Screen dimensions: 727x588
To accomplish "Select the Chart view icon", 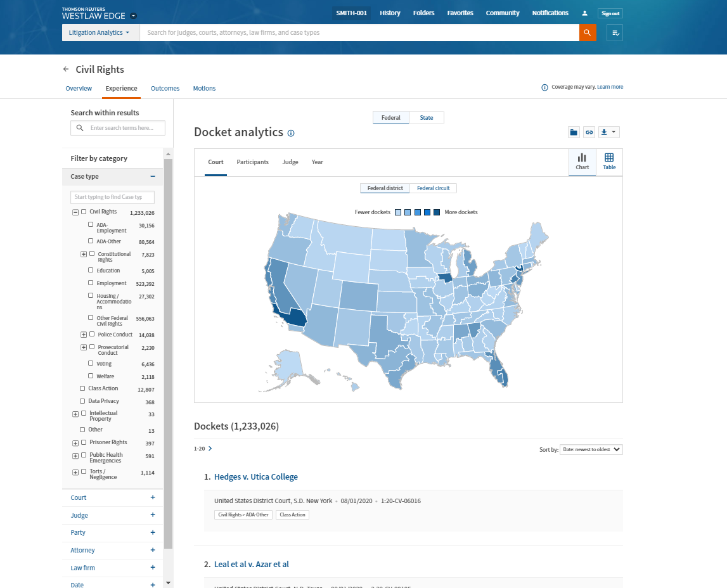I will 582,162.
